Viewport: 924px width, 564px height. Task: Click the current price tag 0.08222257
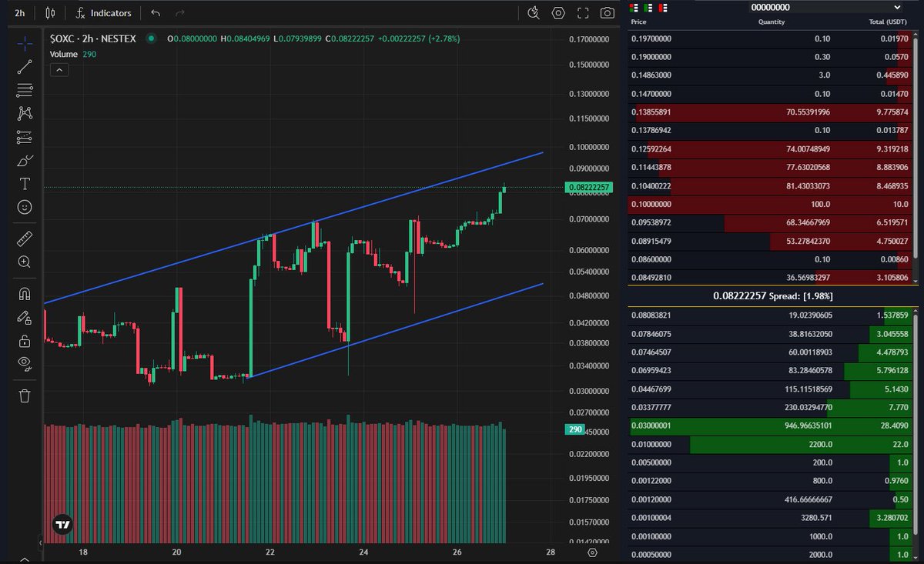click(x=588, y=187)
